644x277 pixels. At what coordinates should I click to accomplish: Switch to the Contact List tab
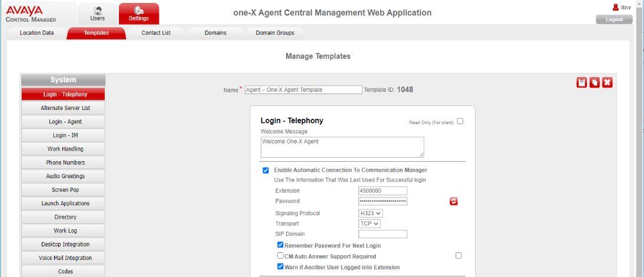coord(156,34)
